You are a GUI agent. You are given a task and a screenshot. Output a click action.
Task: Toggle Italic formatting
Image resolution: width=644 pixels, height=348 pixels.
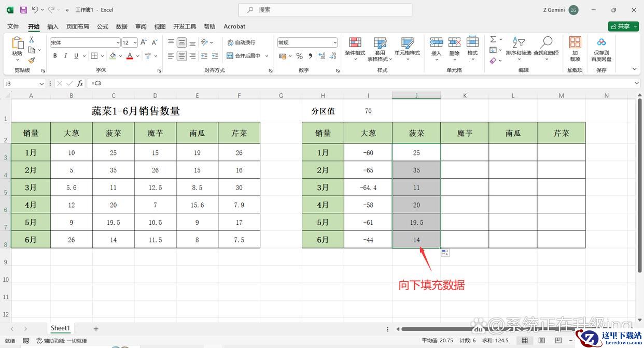coord(65,56)
